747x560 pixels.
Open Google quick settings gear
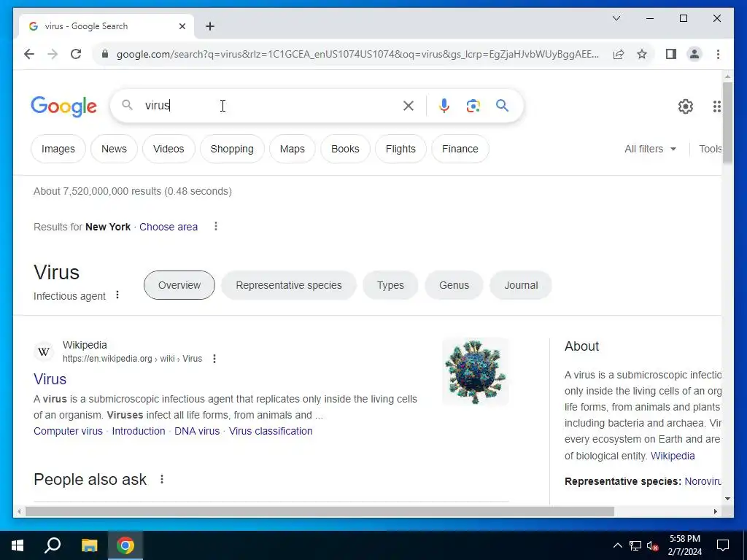click(685, 106)
